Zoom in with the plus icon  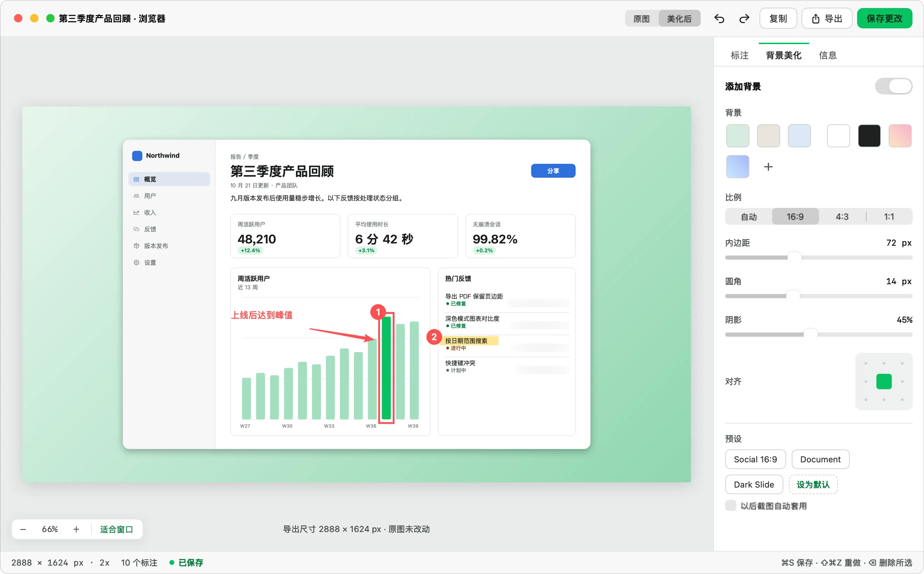(x=76, y=529)
